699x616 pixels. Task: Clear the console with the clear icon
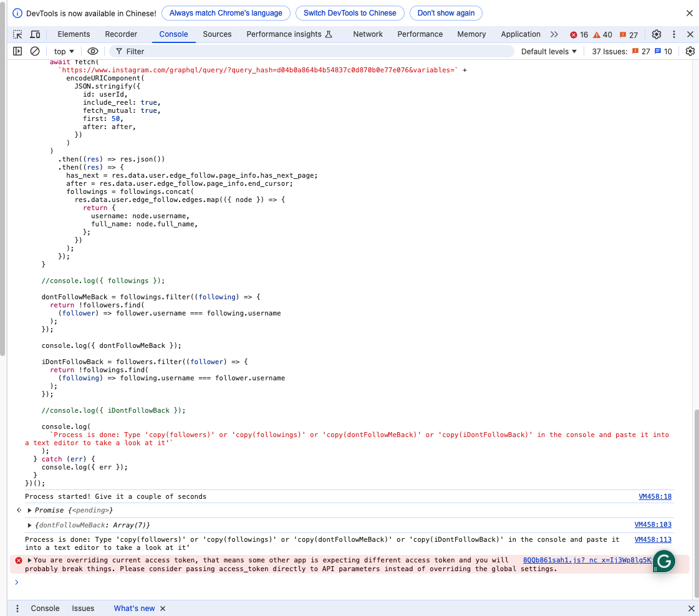[x=35, y=51]
